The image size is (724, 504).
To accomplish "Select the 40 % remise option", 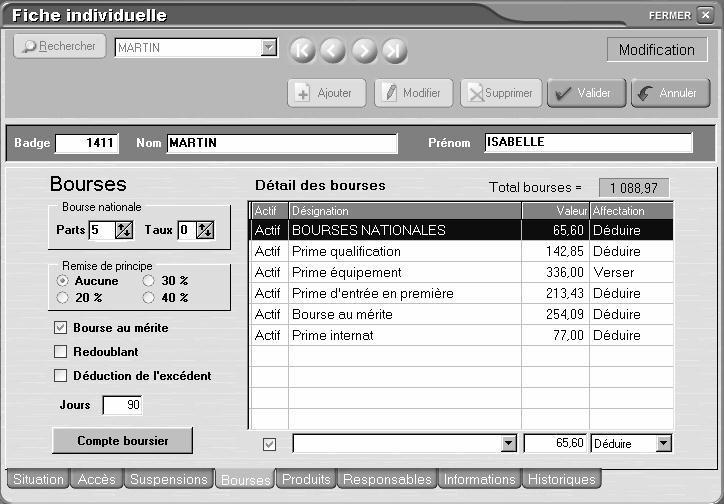I will pyautogui.click(x=148, y=298).
